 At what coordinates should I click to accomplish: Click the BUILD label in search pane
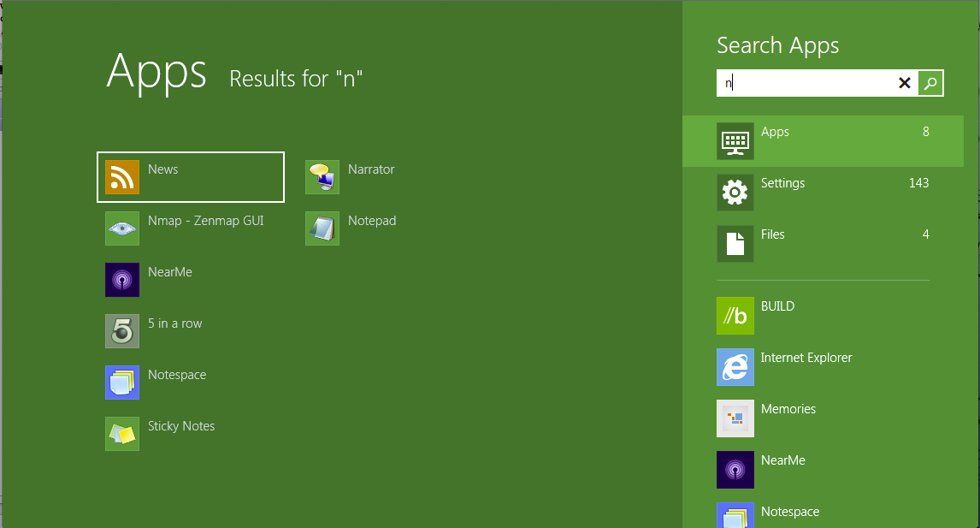coord(777,306)
